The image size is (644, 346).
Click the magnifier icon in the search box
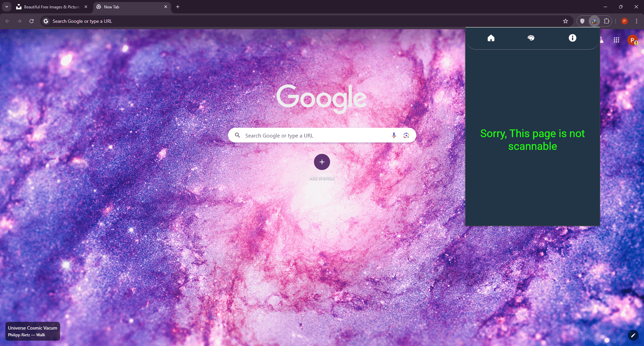237,135
